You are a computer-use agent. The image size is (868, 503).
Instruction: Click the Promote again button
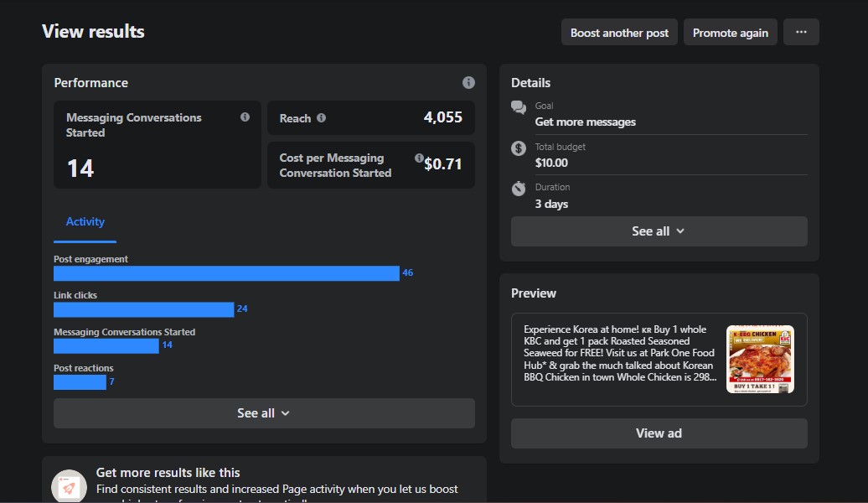730,33
